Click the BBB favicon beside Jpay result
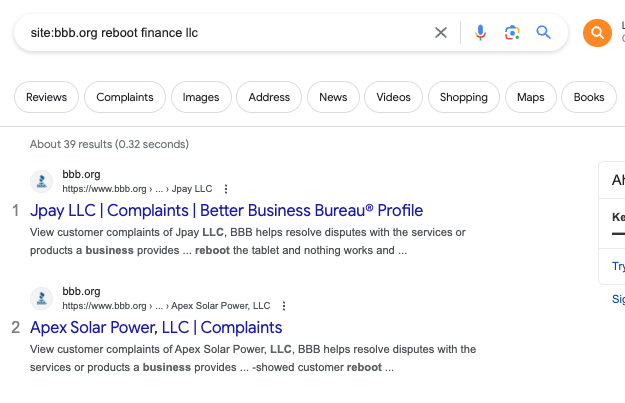This screenshot has width=625, height=403. click(x=42, y=181)
